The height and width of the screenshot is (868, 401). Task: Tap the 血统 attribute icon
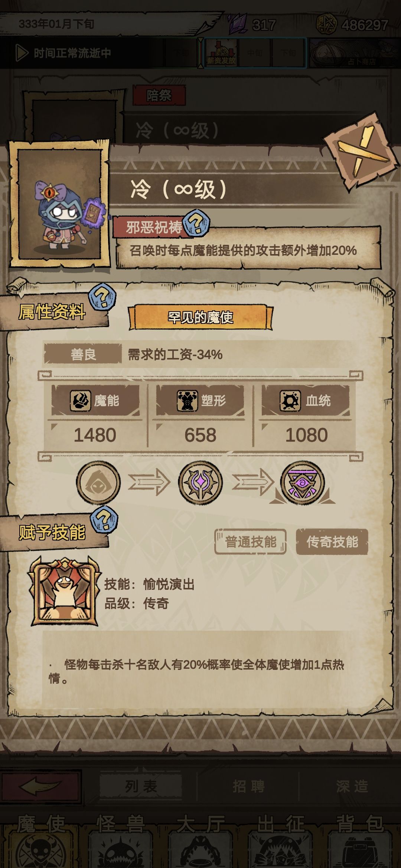[x=290, y=401]
